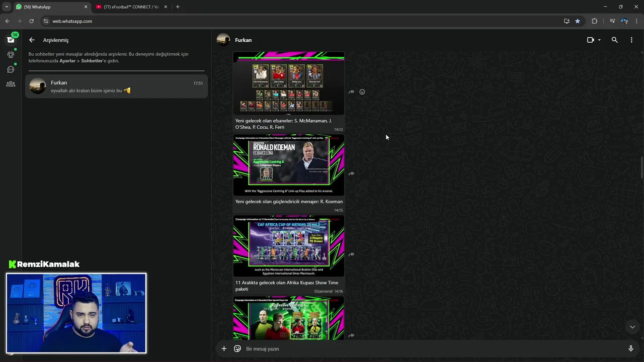The width and height of the screenshot is (644, 362).
Task: Open the chat menu three dots
Action: (x=631, y=40)
